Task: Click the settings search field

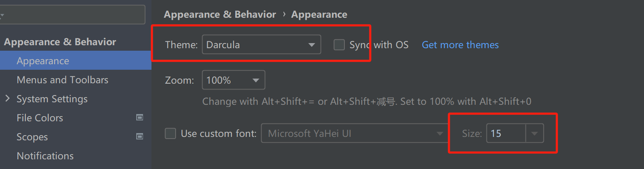Action: tap(74, 15)
